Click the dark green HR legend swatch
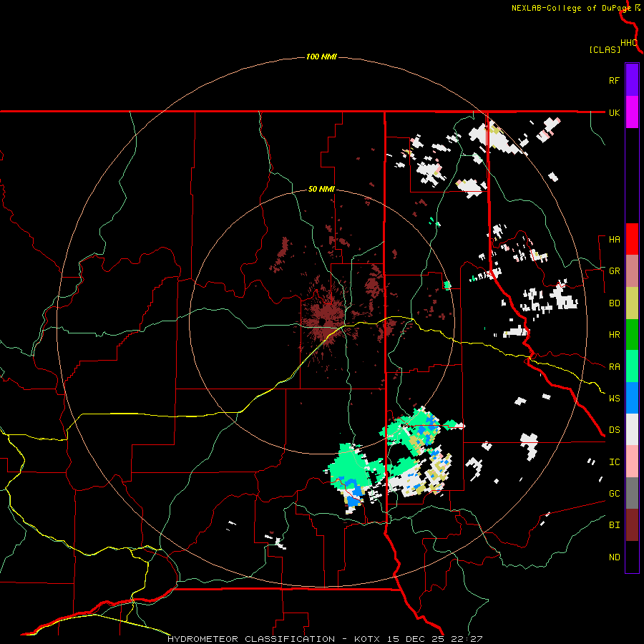The height and width of the screenshot is (644, 644). 632,335
